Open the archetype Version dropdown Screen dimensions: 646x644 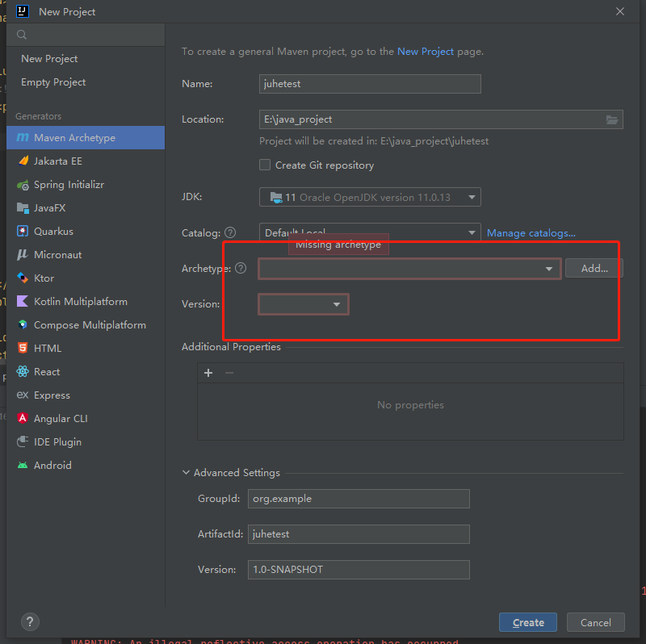(304, 304)
